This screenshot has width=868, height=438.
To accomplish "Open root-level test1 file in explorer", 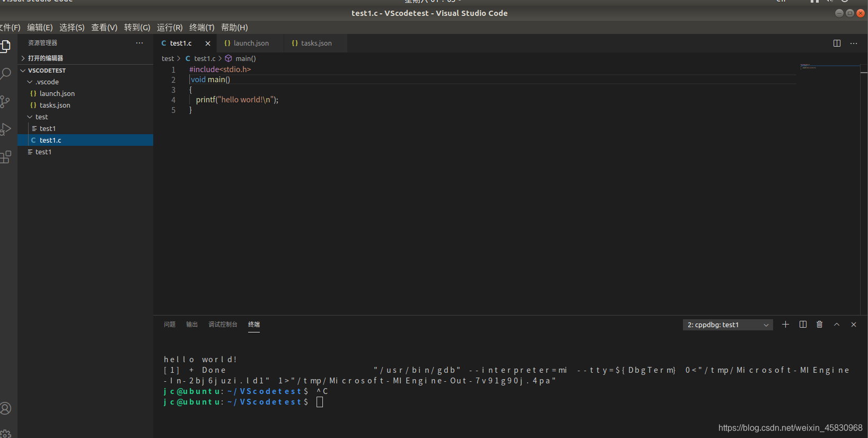I will click(85, 152).
